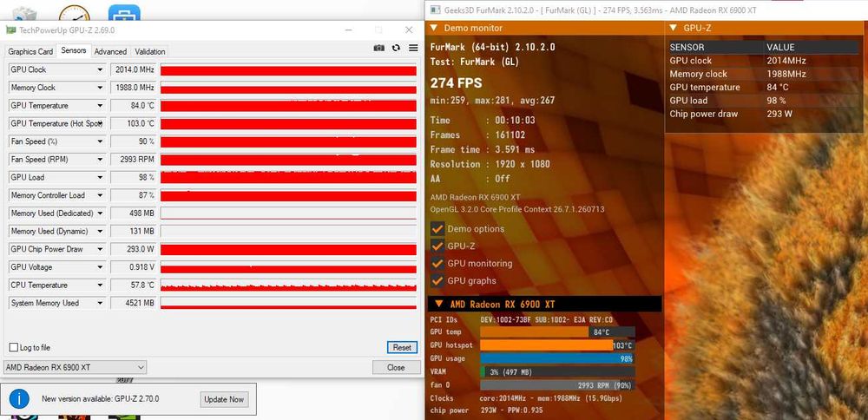This screenshot has width=868, height=420.
Task: Click the VRAM 3% usage bar
Action: [557, 372]
